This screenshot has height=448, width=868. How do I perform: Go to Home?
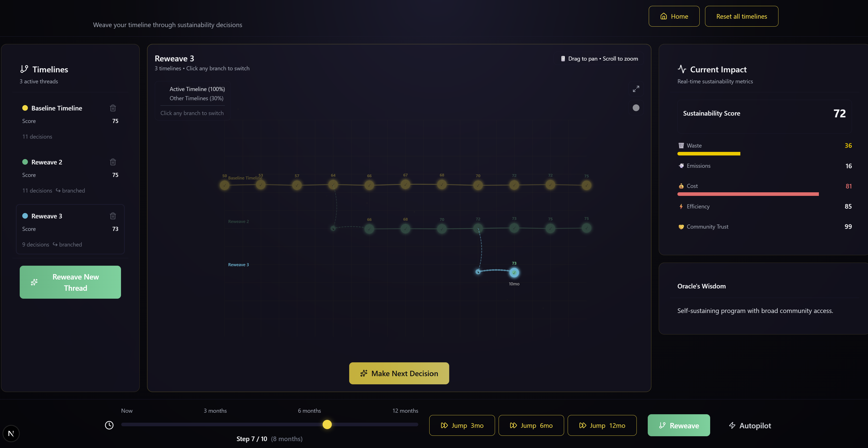click(674, 16)
